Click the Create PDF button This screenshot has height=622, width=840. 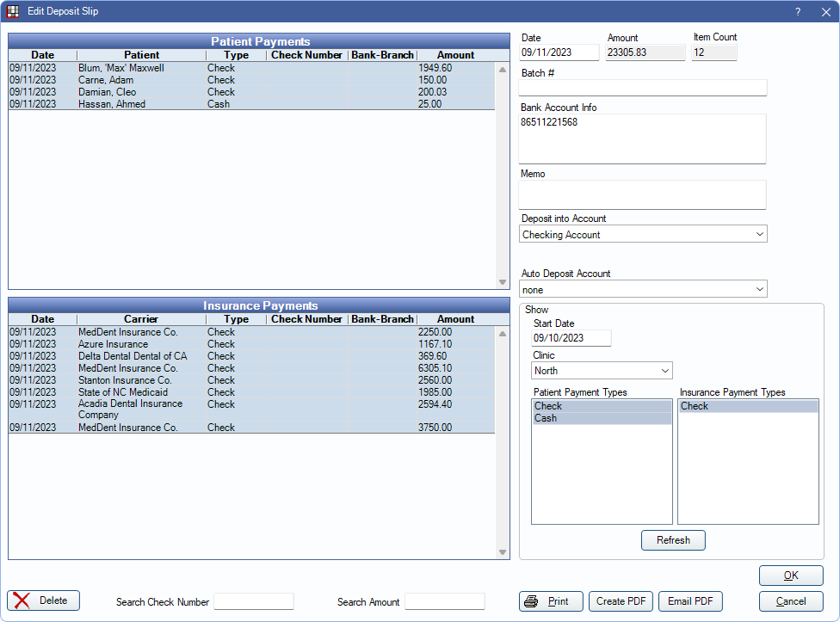point(621,601)
